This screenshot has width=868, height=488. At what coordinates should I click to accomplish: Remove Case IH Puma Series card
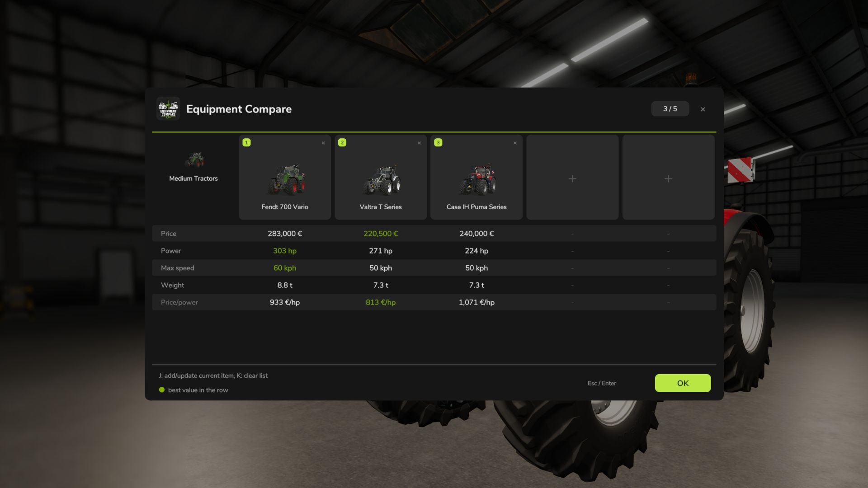click(x=515, y=143)
